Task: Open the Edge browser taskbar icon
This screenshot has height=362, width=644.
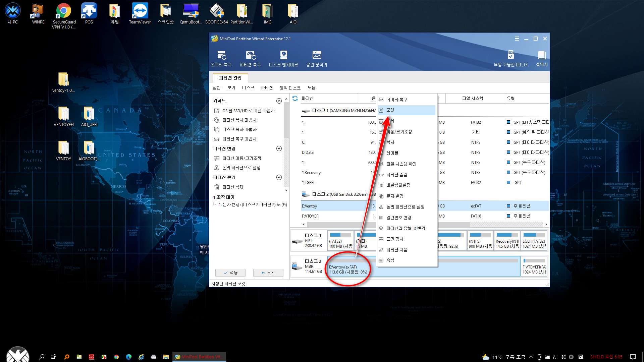Action: coord(129,357)
